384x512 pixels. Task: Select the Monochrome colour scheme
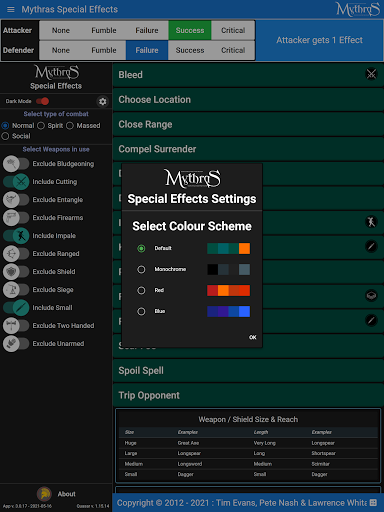pyautogui.click(x=141, y=269)
